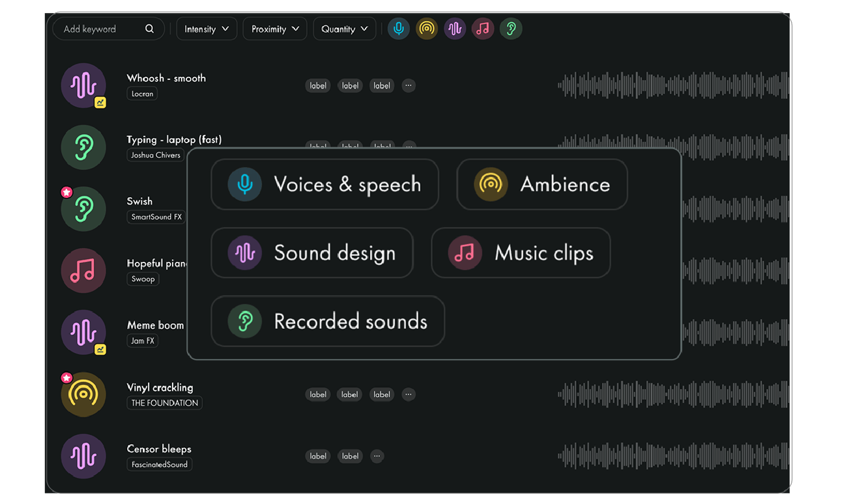Click second label tag in Censor bleeps row

350,456
